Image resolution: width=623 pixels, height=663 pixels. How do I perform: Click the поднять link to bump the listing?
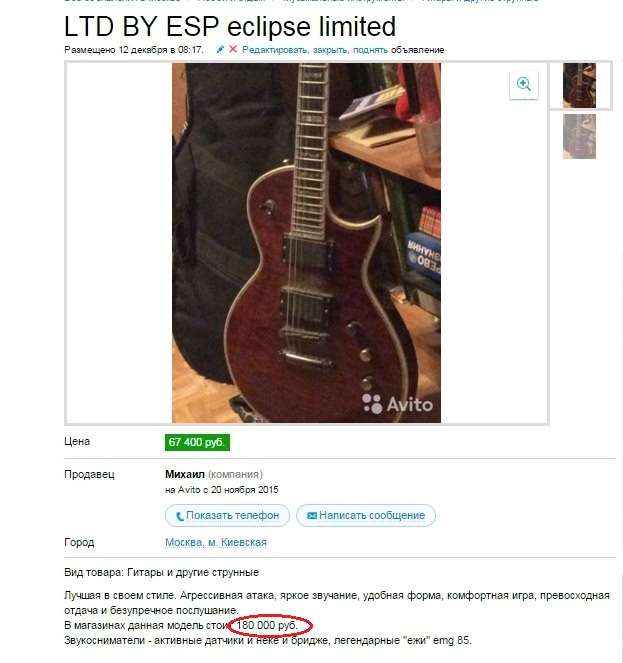(370, 50)
